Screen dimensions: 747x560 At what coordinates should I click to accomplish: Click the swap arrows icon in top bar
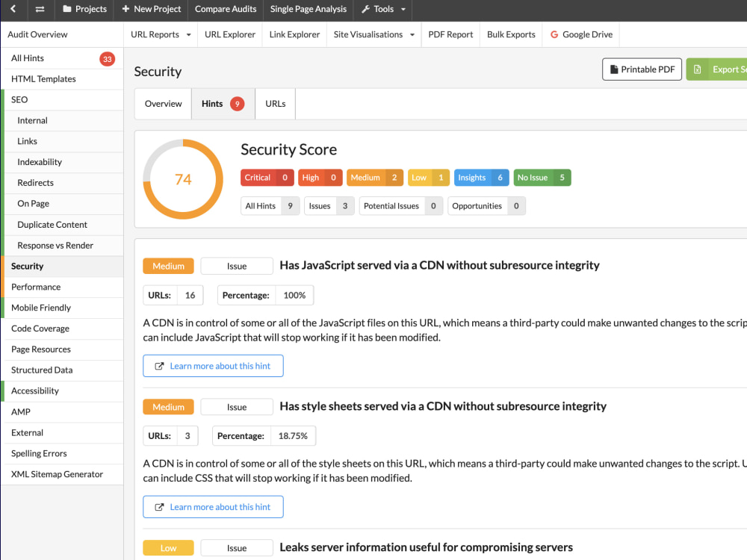[x=40, y=9]
